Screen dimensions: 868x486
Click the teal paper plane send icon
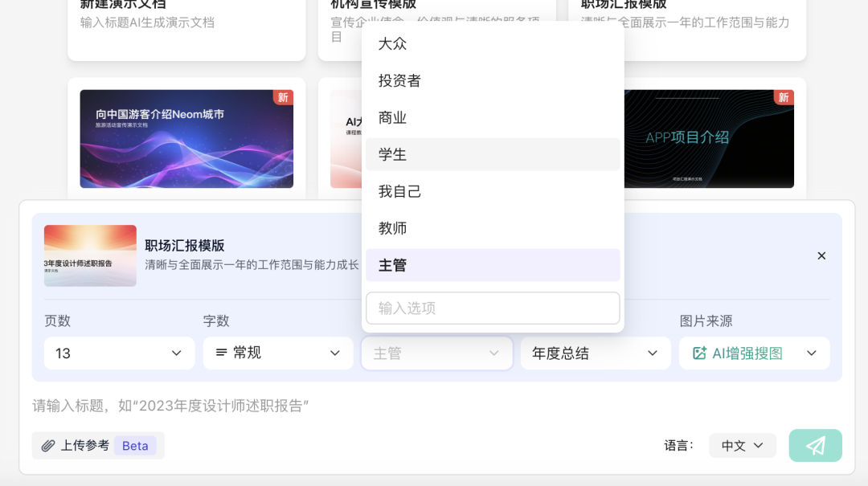pyautogui.click(x=815, y=445)
